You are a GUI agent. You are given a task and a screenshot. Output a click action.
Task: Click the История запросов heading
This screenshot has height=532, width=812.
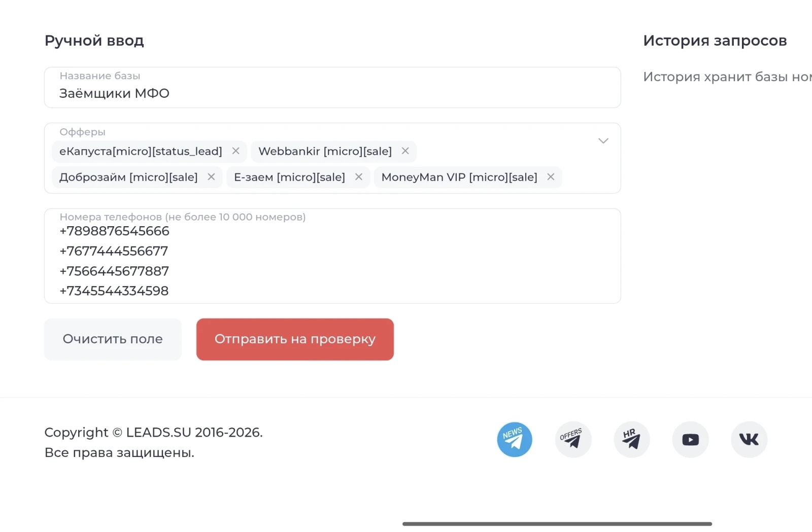tap(715, 41)
